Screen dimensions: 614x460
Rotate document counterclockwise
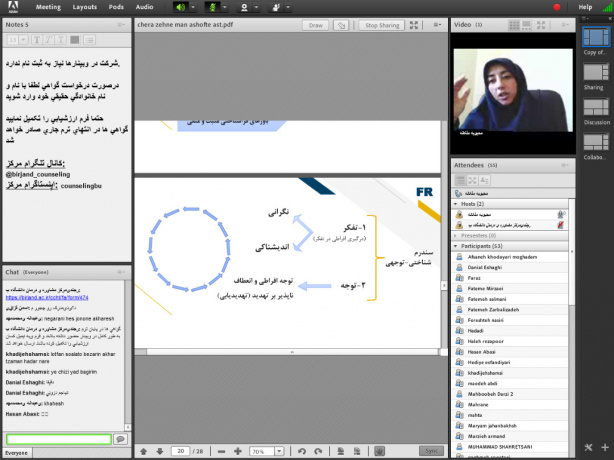[302, 451]
